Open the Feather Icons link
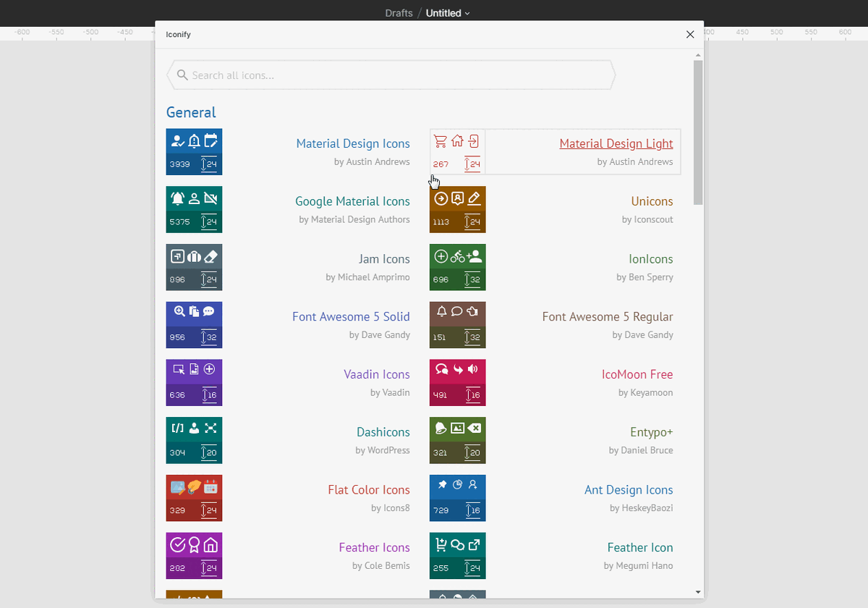 click(x=374, y=547)
